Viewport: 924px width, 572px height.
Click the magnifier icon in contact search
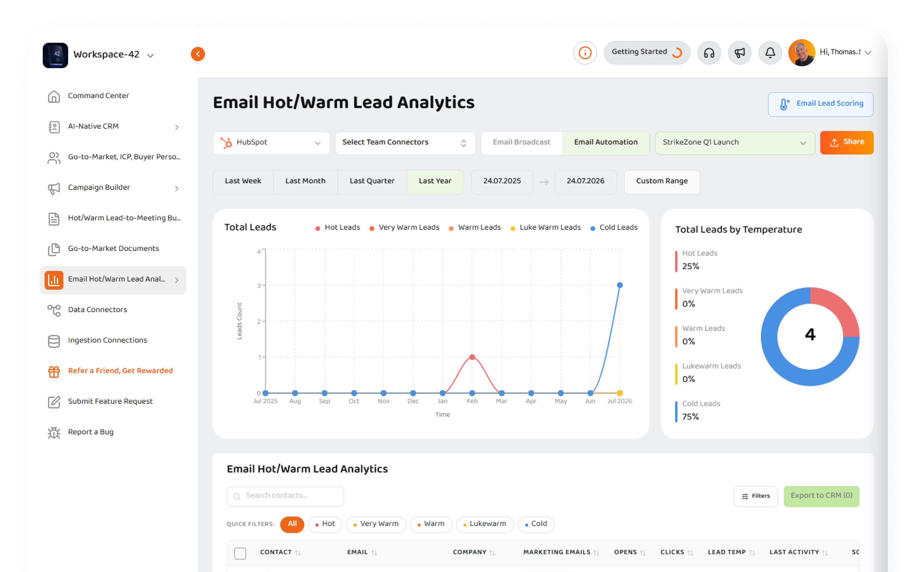(237, 496)
